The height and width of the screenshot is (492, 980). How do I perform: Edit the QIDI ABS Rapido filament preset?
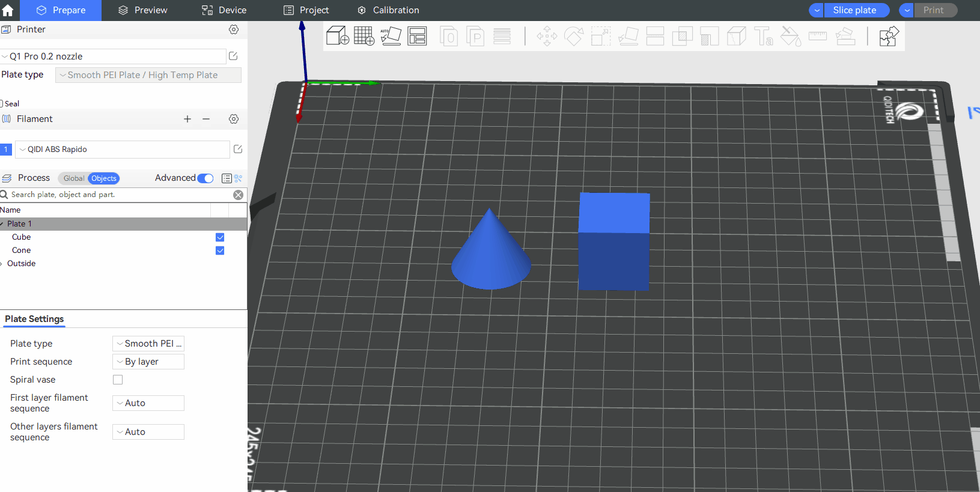tap(238, 149)
